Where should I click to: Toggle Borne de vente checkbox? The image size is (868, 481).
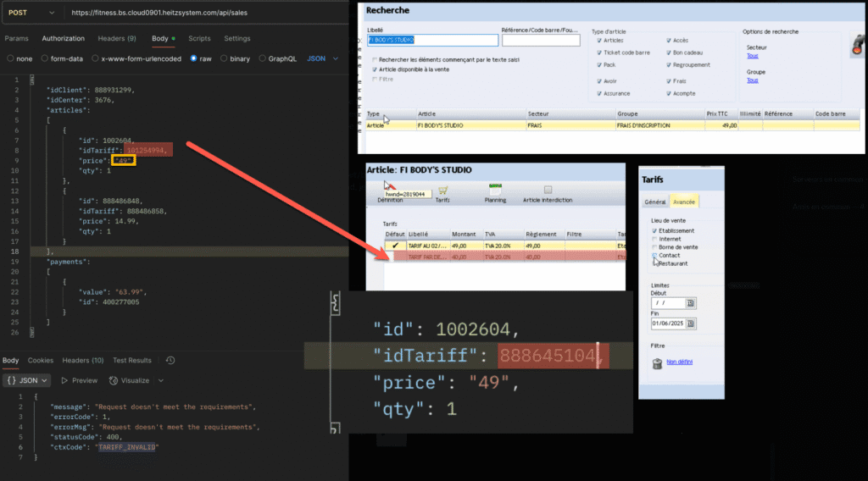[654, 247]
